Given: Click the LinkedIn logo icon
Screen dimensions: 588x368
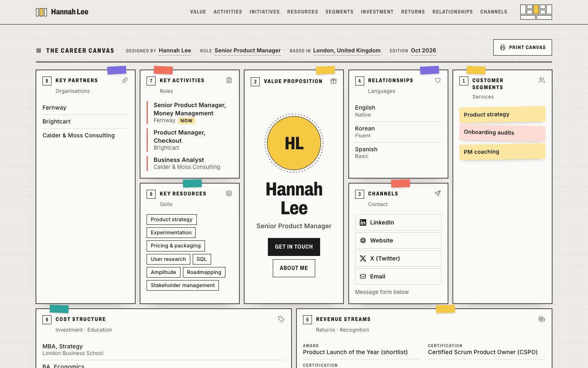Looking at the screenshot, I should (x=363, y=222).
